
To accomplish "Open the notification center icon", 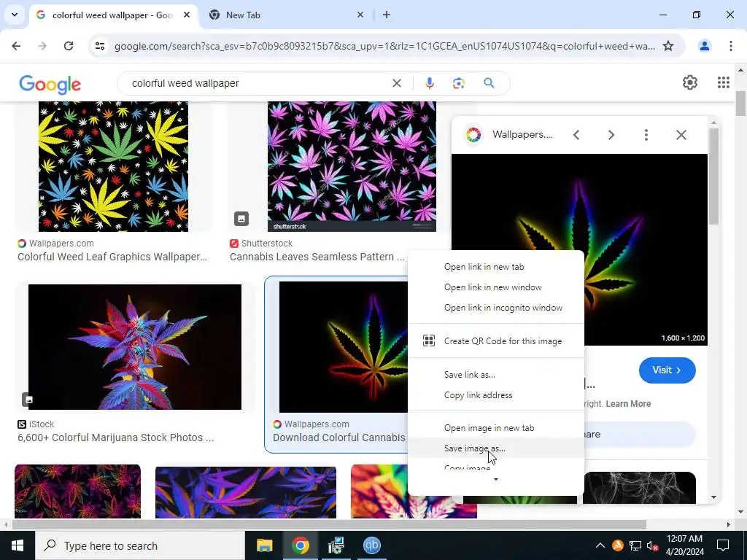I will coord(723,545).
